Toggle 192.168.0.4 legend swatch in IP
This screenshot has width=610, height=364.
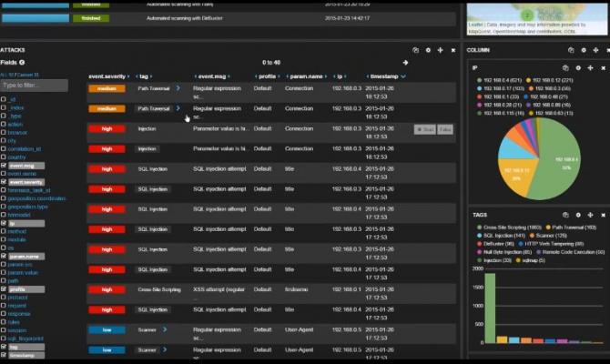[479, 80]
